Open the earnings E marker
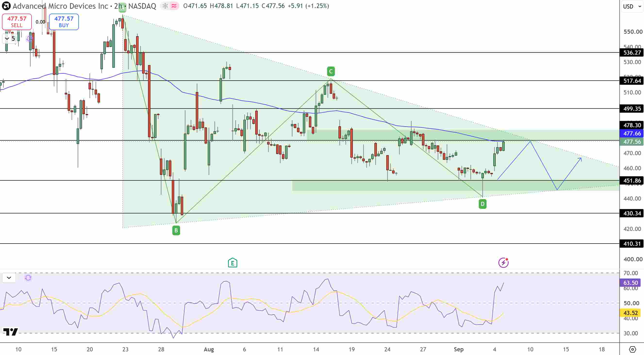 pyautogui.click(x=232, y=263)
